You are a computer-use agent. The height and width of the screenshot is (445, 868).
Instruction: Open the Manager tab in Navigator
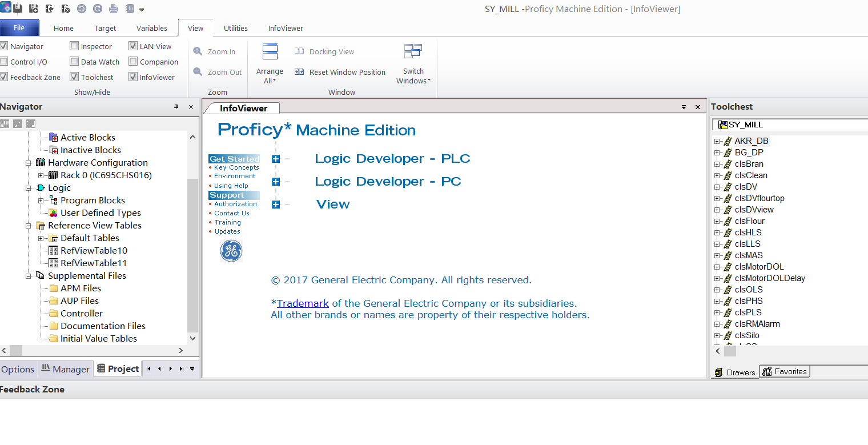tap(66, 369)
